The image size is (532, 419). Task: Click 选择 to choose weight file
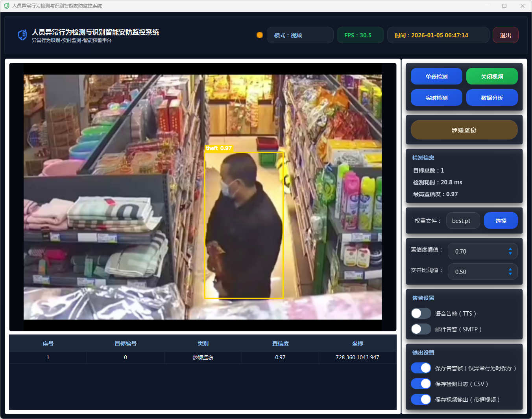click(501, 221)
